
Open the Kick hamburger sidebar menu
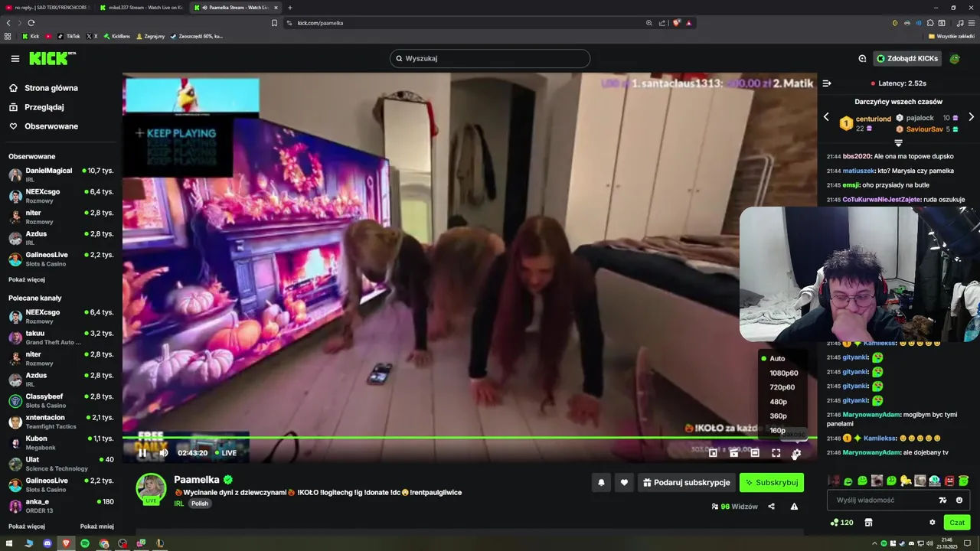(x=15, y=58)
